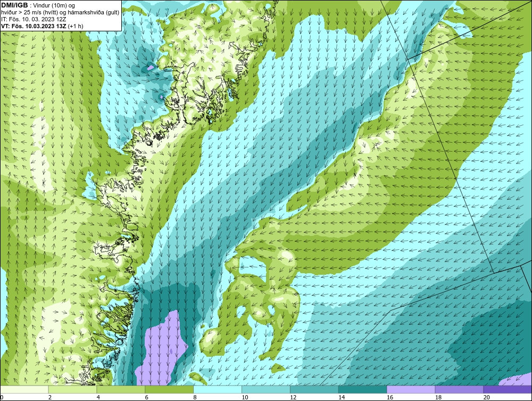Click the legend scale label "20"
The width and height of the screenshot is (532, 401).
tap(487, 397)
